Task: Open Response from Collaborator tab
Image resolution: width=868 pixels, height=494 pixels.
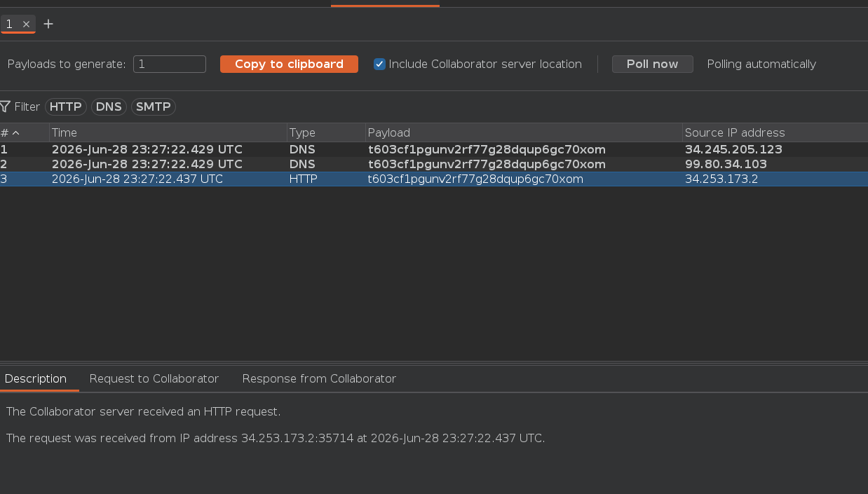Action: 319,379
